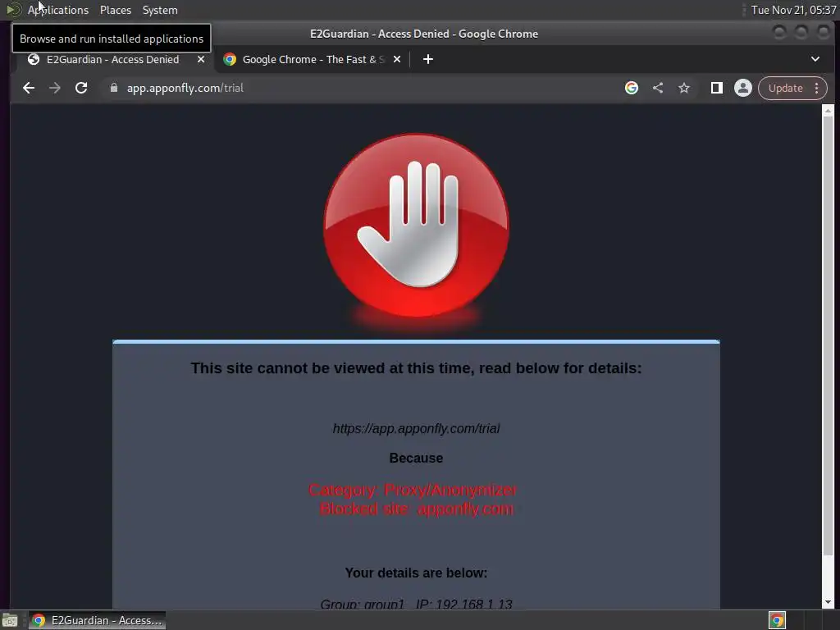
Task: Click the show desktop icon in taskbar
Action: tap(10, 620)
